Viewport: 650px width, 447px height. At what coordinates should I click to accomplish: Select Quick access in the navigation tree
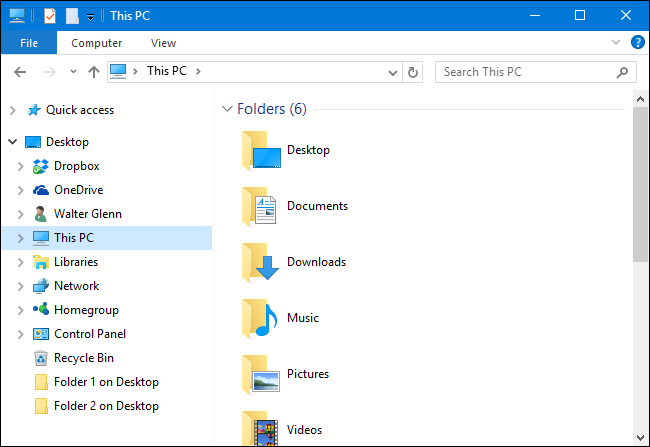(x=80, y=110)
